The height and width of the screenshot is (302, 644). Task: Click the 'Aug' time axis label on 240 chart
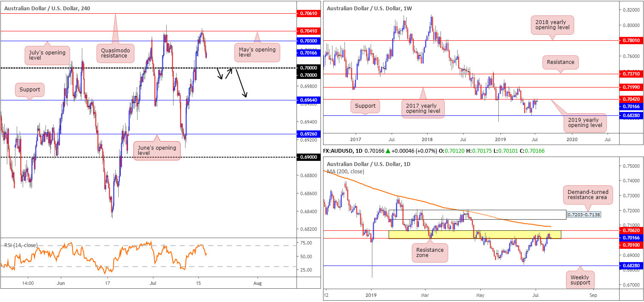(257, 284)
